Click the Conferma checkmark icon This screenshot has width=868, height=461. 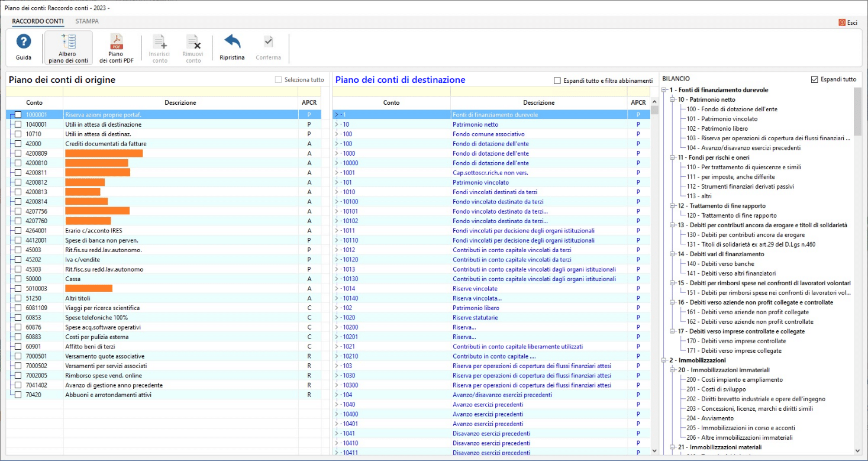tap(268, 42)
